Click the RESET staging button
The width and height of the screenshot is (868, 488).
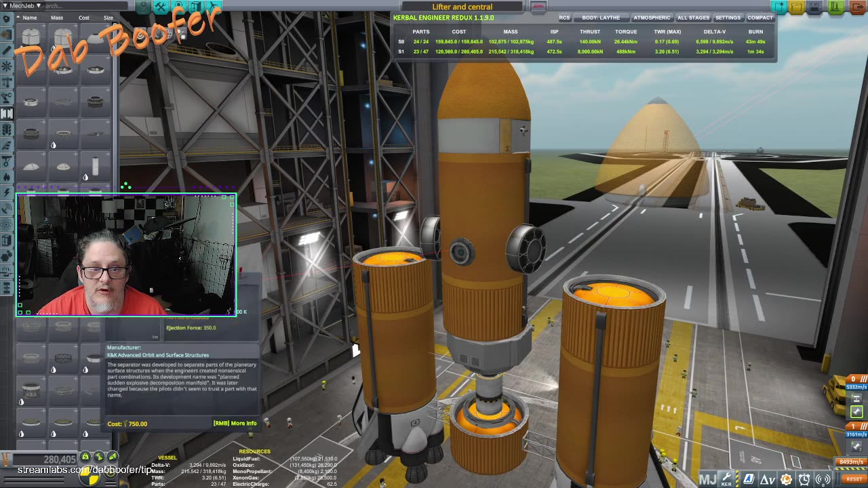pyautogui.click(x=854, y=479)
